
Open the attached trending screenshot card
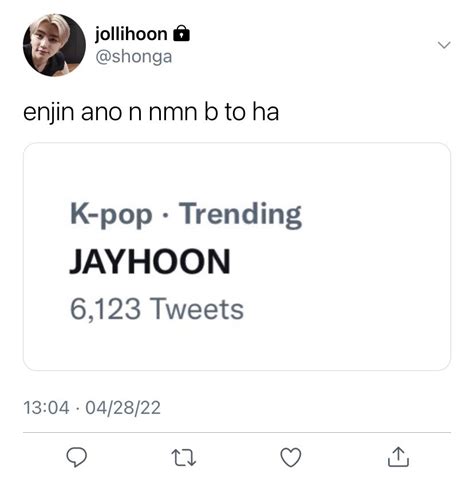tap(237, 257)
